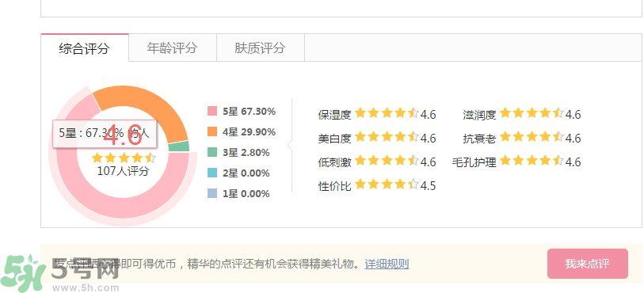Screen dimensions: 644x293
Task: Click the 107人评分 text
Action: [x=123, y=171]
